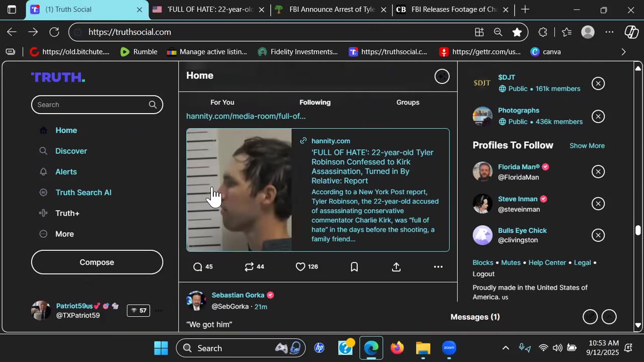Click compose new message icon in Messages
644x362 pixels.
coord(590,317)
